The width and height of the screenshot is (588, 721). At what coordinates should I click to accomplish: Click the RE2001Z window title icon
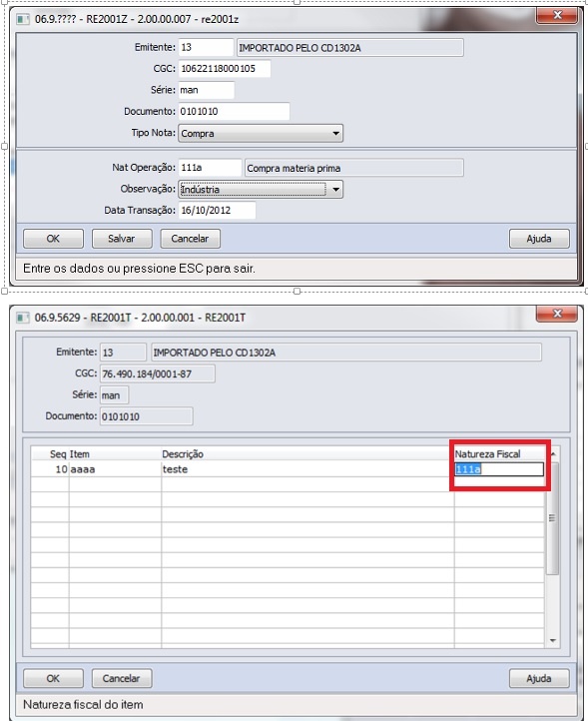pyautogui.click(x=23, y=20)
